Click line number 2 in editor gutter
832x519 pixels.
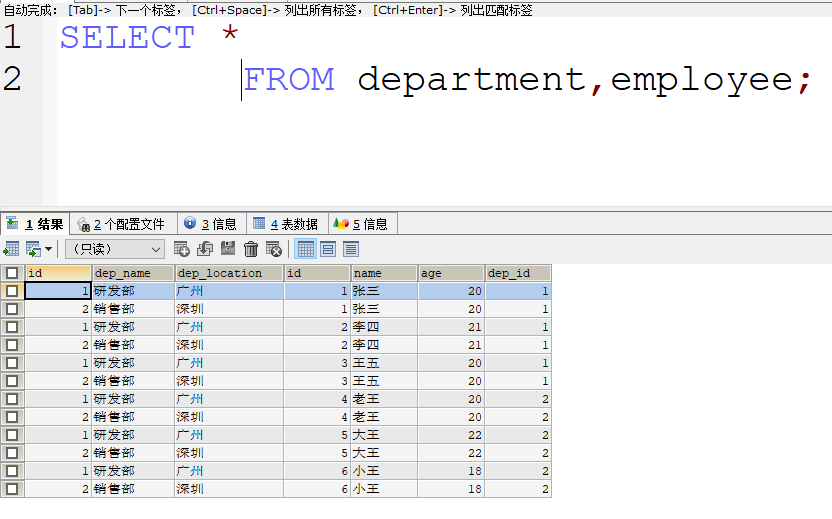click(12, 79)
